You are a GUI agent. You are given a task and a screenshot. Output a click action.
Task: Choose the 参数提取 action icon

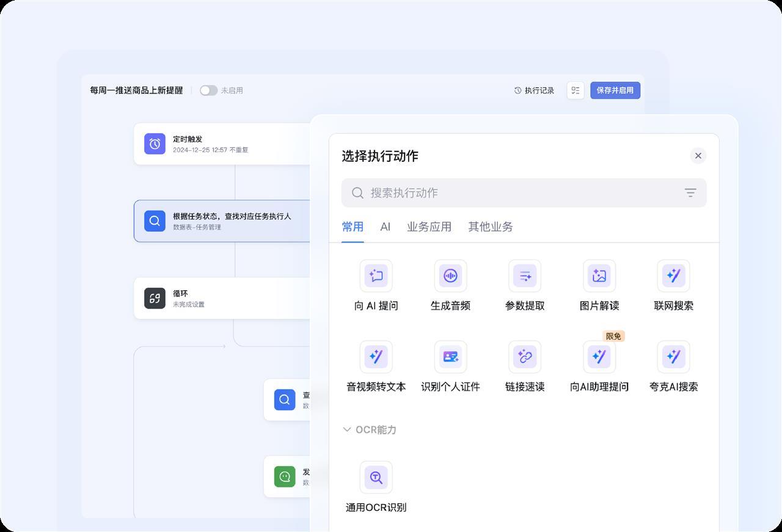pyautogui.click(x=525, y=275)
